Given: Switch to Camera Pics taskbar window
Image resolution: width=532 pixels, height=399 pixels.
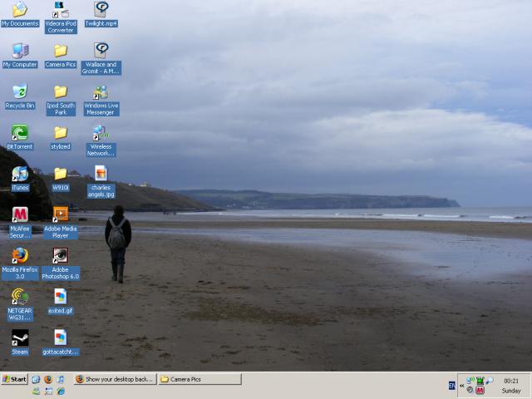Looking at the screenshot, I should click(199, 379).
